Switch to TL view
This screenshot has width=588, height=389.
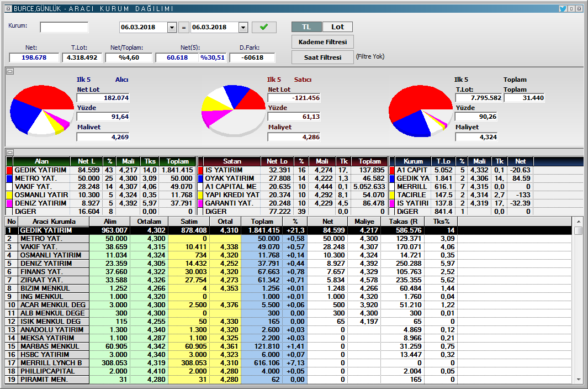pos(306,27)
